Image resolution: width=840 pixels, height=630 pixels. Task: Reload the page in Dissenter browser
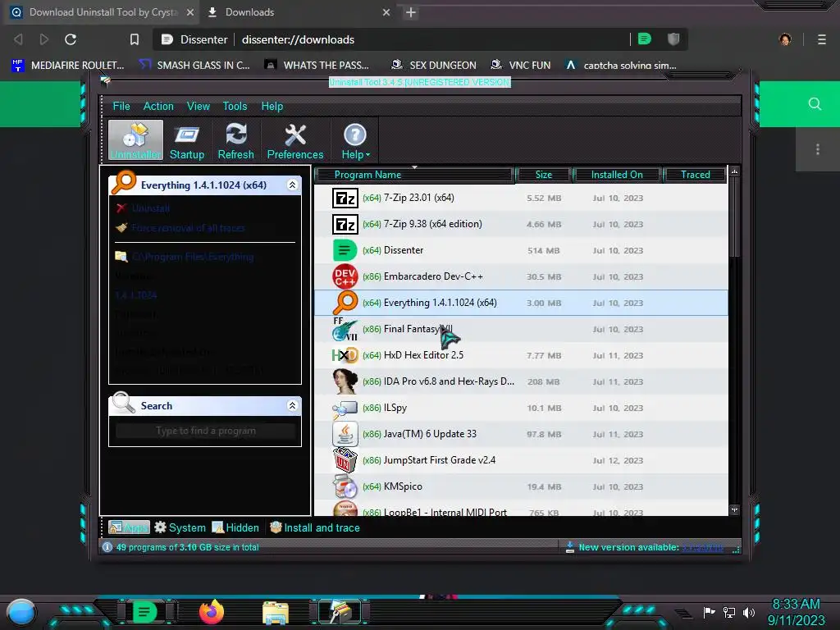pos(71,39)
